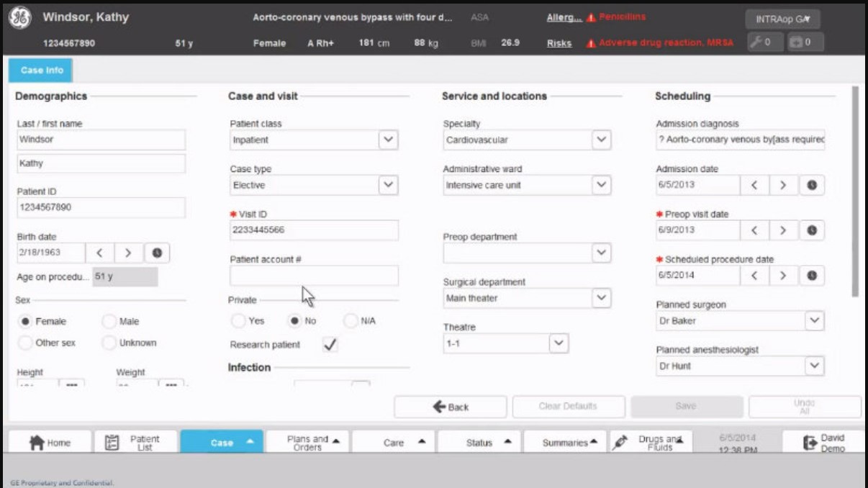
Task: Click the vertical scrollbar of the form
Action: pos(855,191)
